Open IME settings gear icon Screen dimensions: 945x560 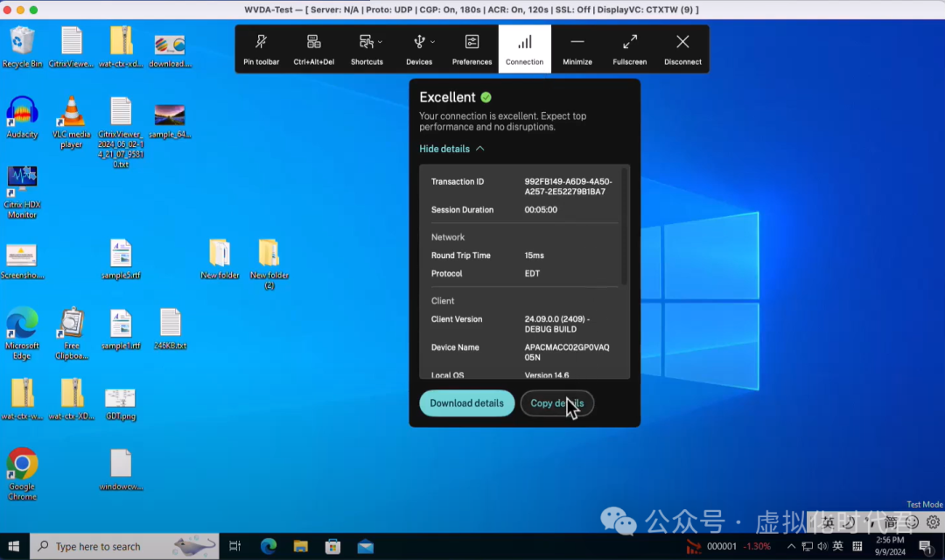tap(933, 522)
